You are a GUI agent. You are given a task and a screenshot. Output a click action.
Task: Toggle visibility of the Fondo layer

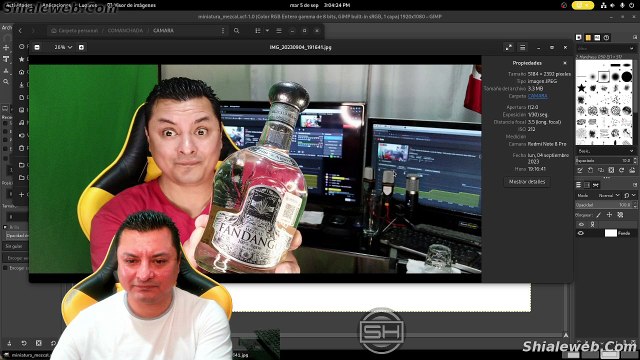581,233
